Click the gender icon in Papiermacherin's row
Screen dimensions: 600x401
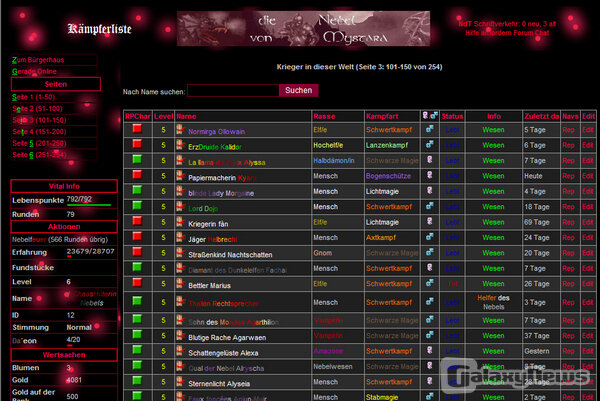click(429, 176)
